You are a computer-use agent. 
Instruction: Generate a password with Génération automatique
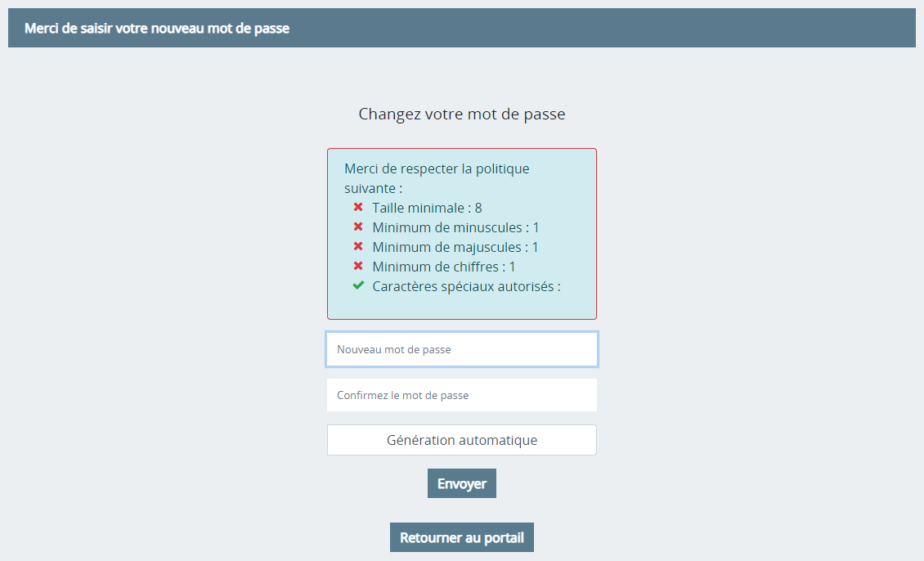point(462,440)
